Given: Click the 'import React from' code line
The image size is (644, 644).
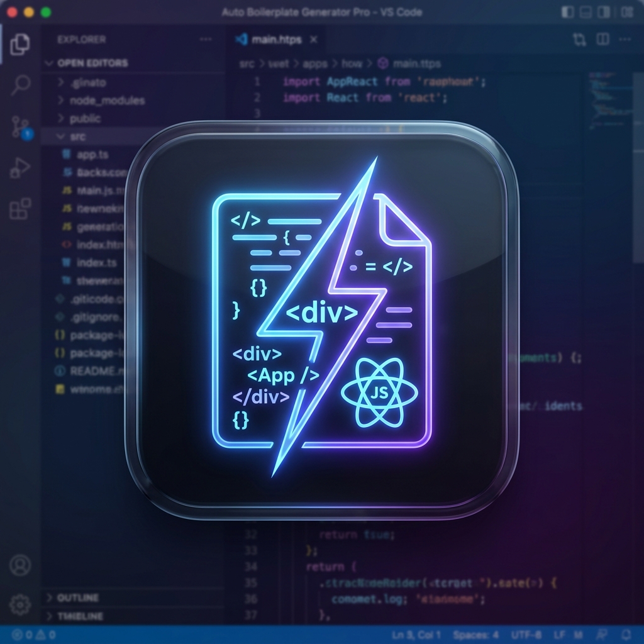Looking at the screenshot, I should 365,97.
